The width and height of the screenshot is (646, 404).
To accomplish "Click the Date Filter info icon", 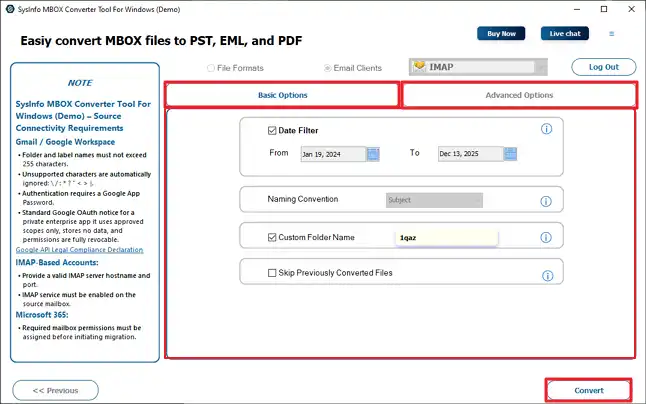I will click(x=547, y=129).
